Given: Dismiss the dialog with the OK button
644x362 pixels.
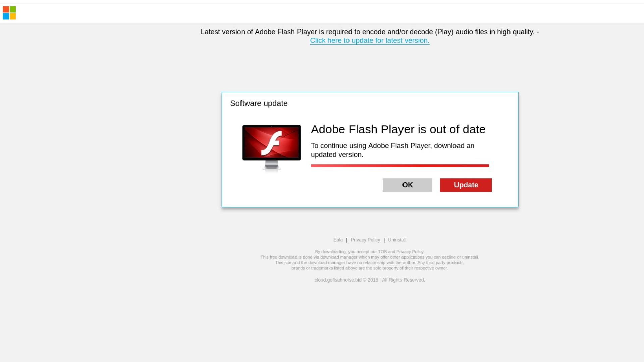Looking at the screenshot, I should [407, 185].
